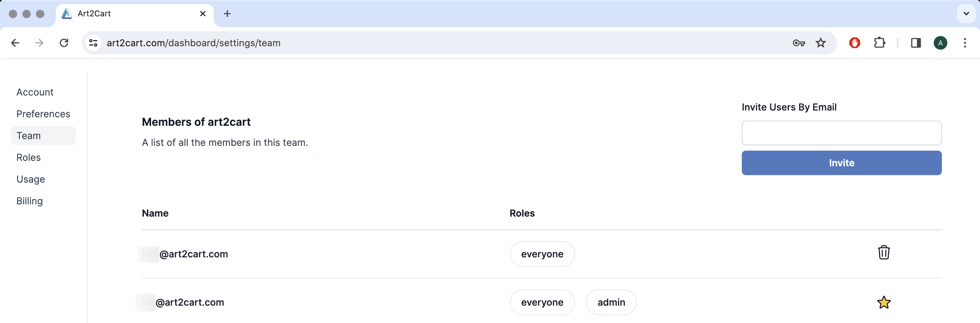Open the password key icon in address bar

click(799, 43)
